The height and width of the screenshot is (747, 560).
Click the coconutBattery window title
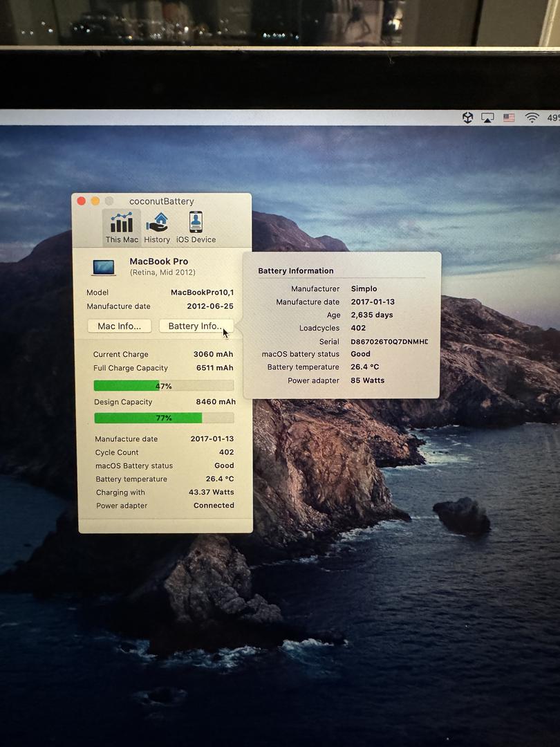pyautogui.click(x=161, y=201)
